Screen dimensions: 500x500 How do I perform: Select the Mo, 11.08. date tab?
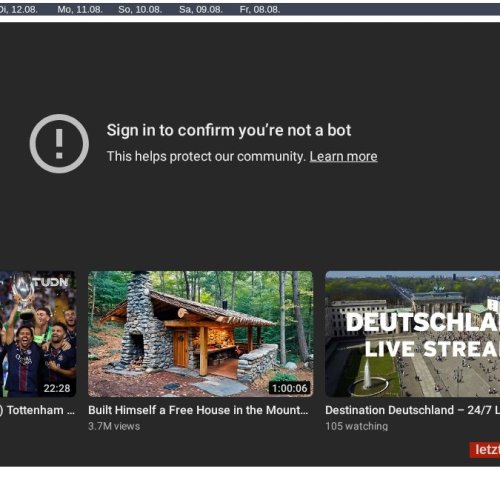tap(80, 9)
